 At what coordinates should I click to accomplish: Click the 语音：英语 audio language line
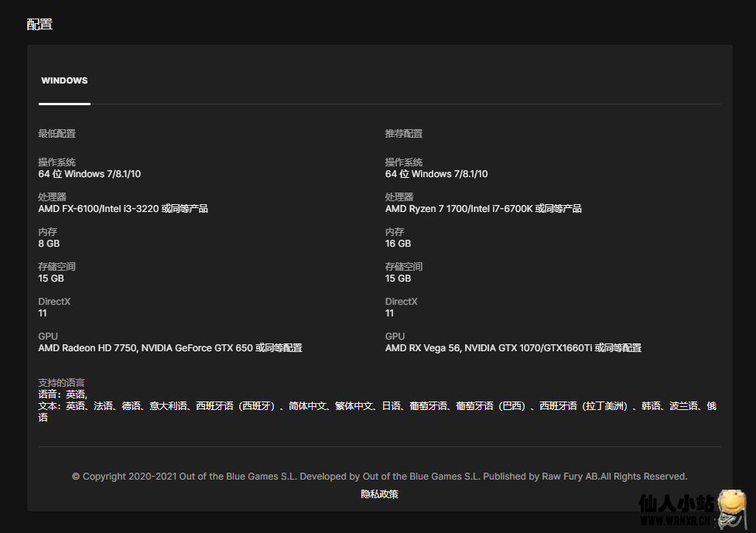(x=63, y=395)
